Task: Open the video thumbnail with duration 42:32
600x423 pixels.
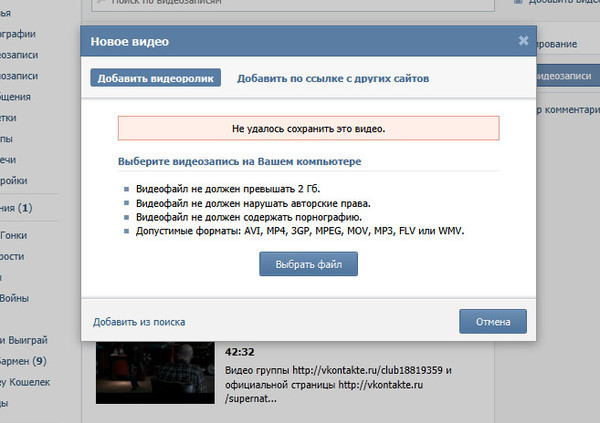Action: tap(155, 373)
